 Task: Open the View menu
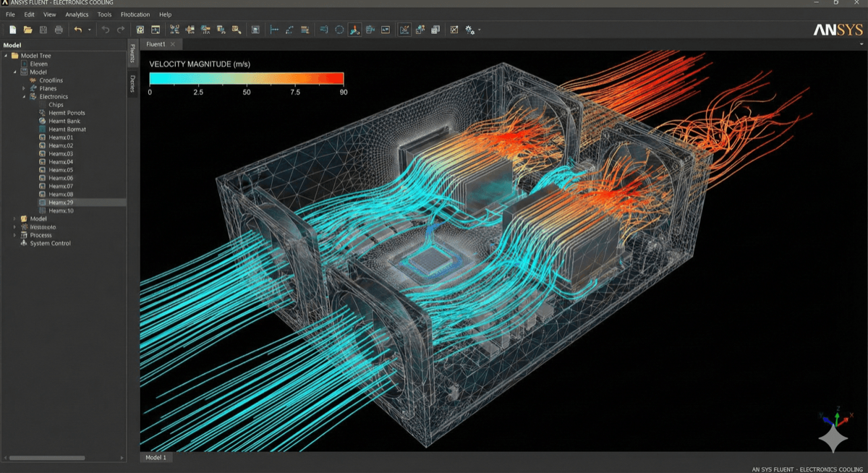(x=49, y=14)
